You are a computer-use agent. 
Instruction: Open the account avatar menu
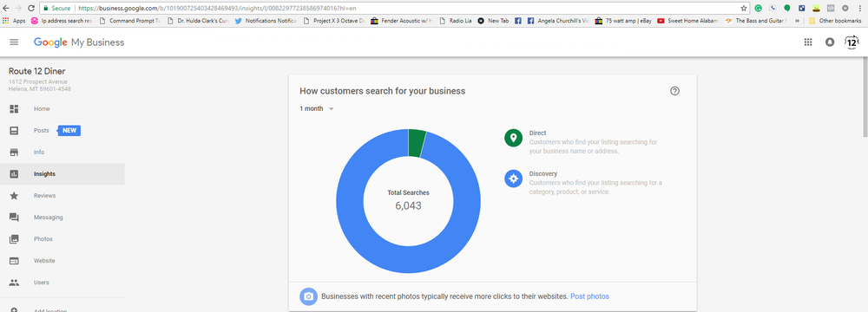coord(852,42)
